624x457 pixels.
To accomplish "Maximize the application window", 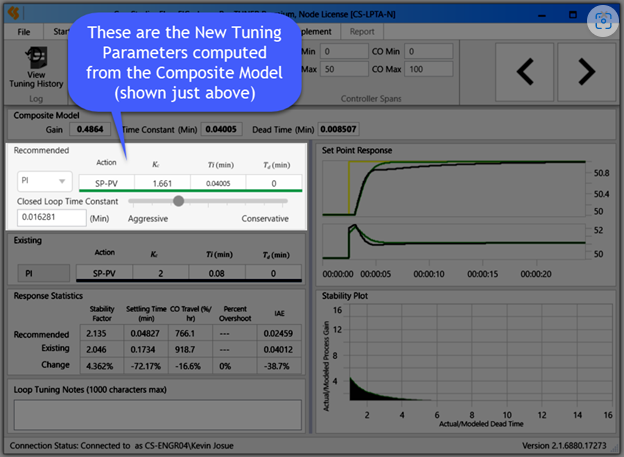I will [573, 15].
